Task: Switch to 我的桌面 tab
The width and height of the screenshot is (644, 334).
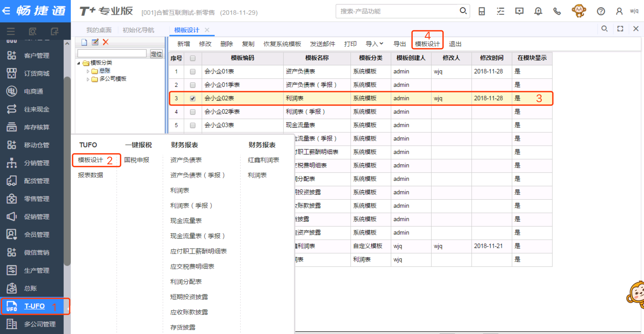Action: click(x=99, y=30)
